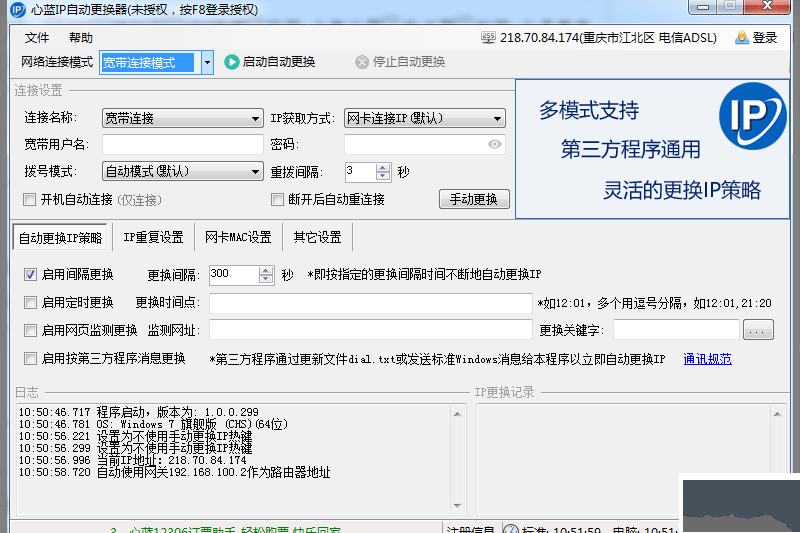Viewport: 800px width, 533px height.
Task: Click the IP address 218.70.84.174 text in header
Action: pos(539,38)
